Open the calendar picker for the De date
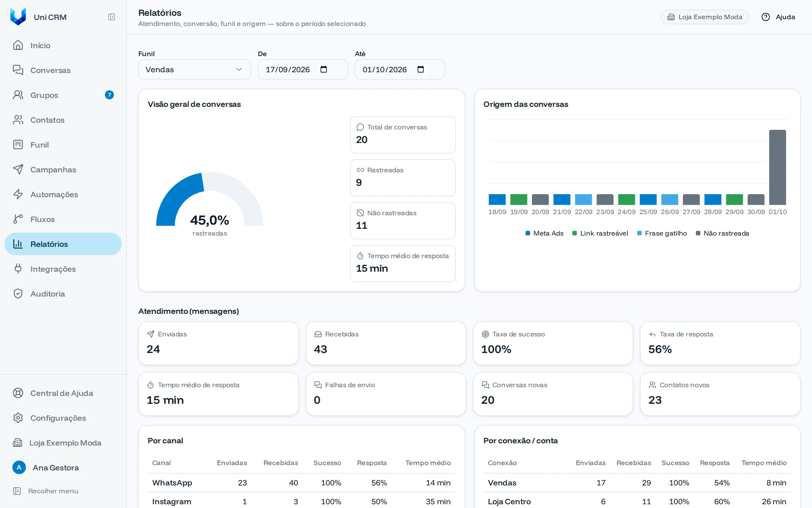812x508 pixels. (324, 69)
